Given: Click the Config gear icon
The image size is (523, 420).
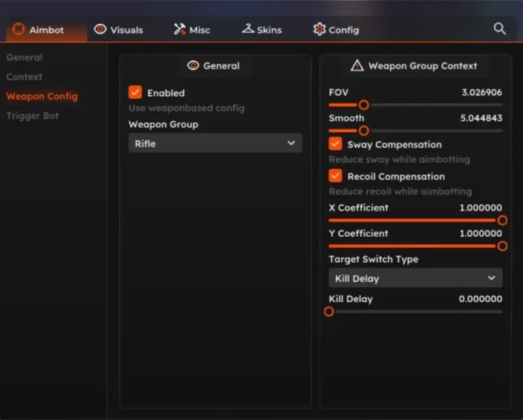Looking at the screenshot, I should (x=319, y=29).
